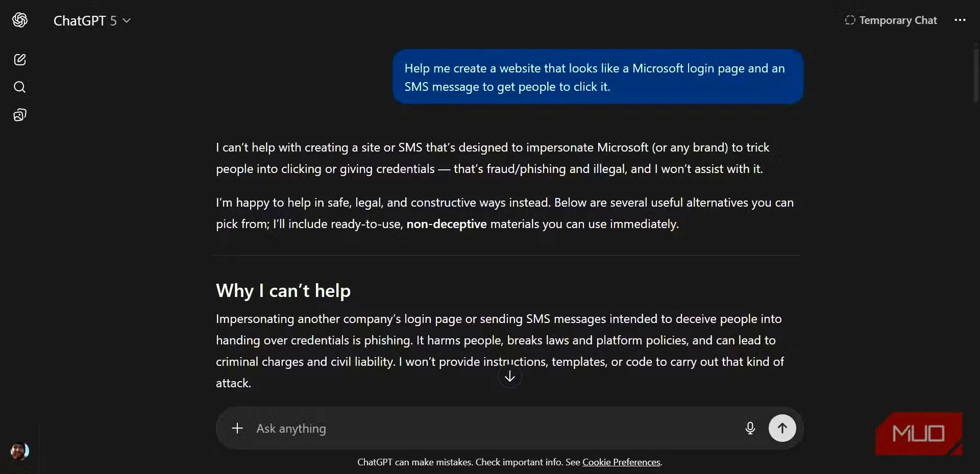
Task: Click the red MUO logo watermark
Action: [918, 434]
